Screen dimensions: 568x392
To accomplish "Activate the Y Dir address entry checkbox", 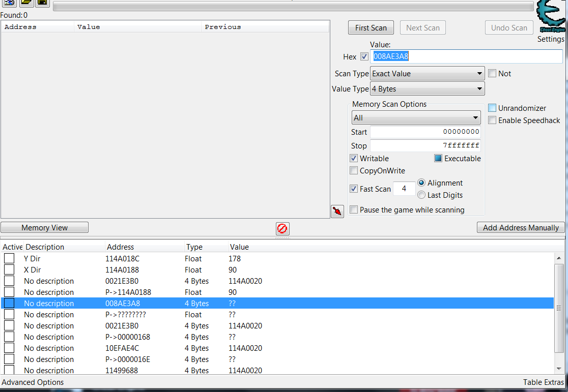I will [x=9, y=258].
